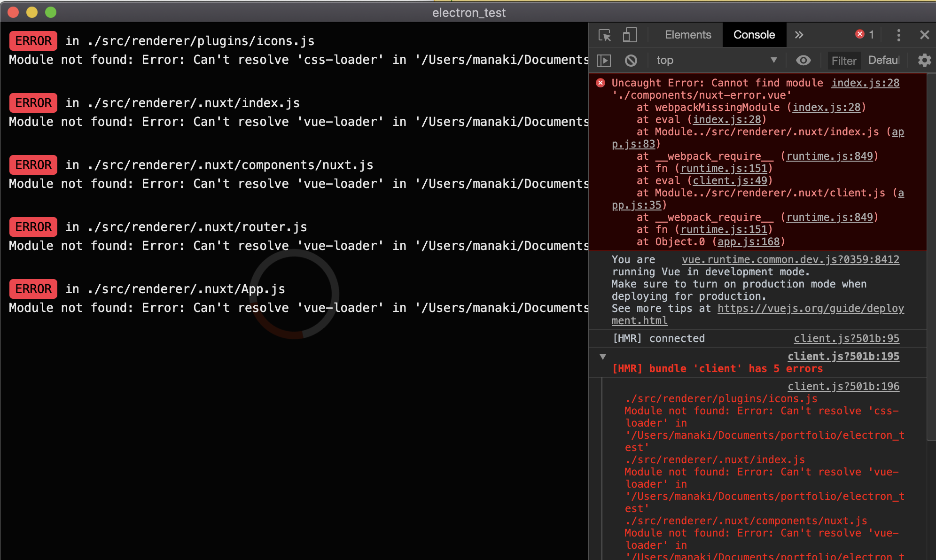Open the 'top' context dropdown

[x=716, y=60]
